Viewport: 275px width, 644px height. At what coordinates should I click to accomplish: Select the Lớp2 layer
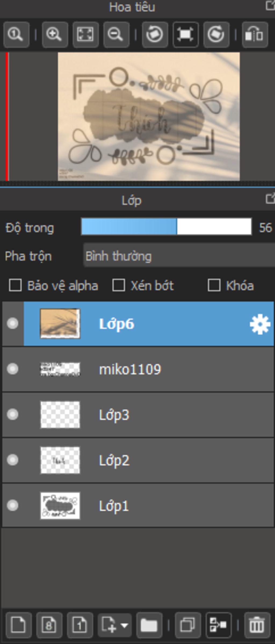tap(138, 460)
